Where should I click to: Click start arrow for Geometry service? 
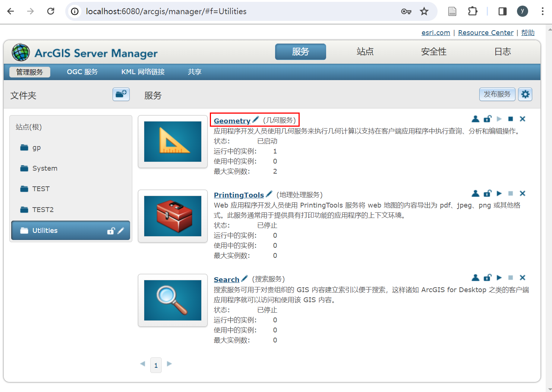point(499,119)
